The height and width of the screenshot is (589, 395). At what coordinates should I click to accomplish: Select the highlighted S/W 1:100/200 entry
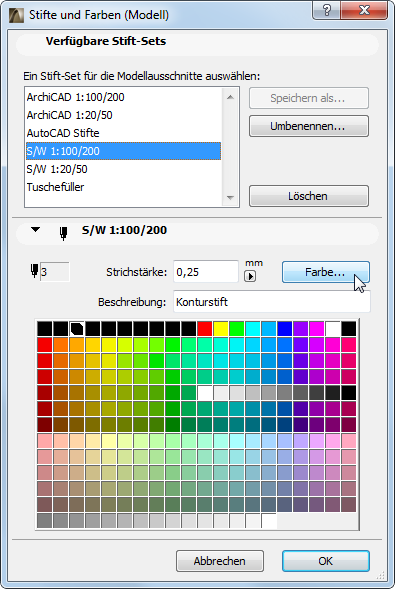coord(123,151)
